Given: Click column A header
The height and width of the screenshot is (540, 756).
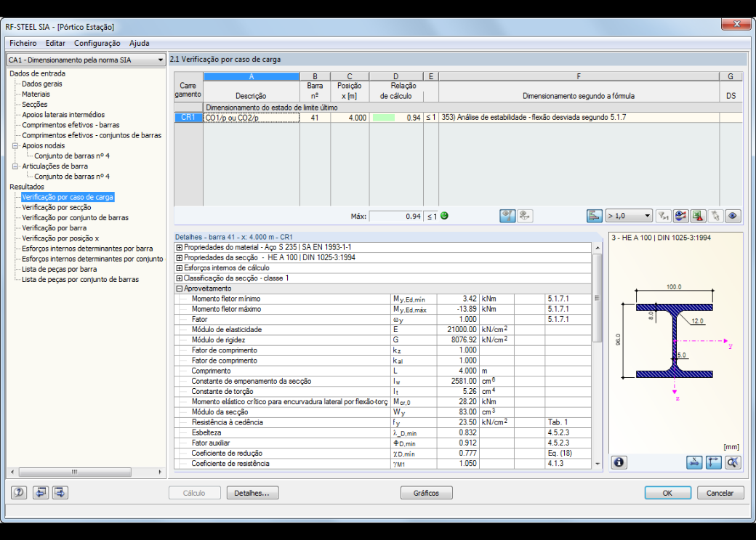Looking at the screenshot, I should pos(252,76).
